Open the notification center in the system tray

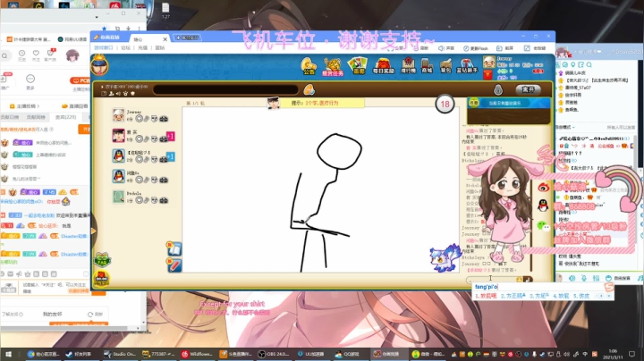click(632, 354)
